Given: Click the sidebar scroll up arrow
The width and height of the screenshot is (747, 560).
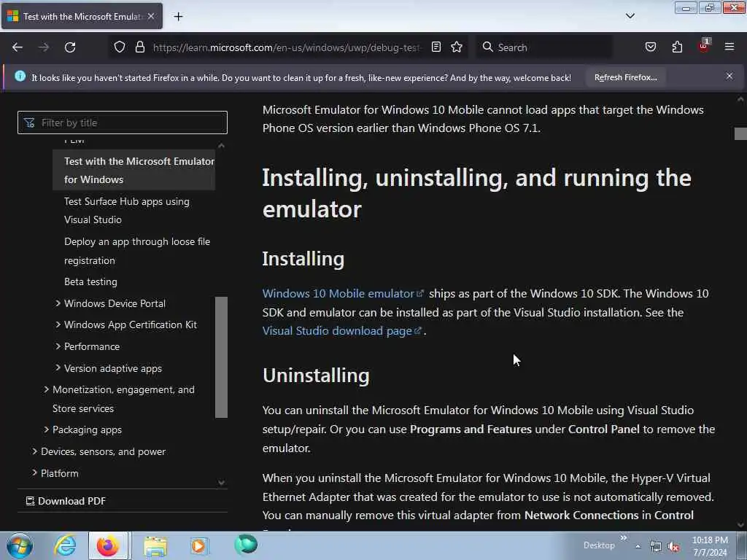Looking at the screenshot, I should pyautogui.click(x=221, y=145).
